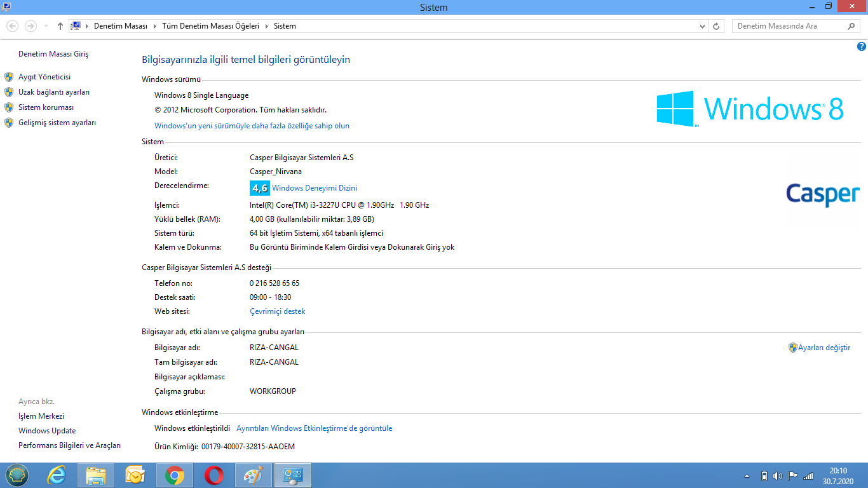Screen dimensions: 868x488
Task: Open Uzak bağlantı ayarları
Action: (x=54, y=92)
